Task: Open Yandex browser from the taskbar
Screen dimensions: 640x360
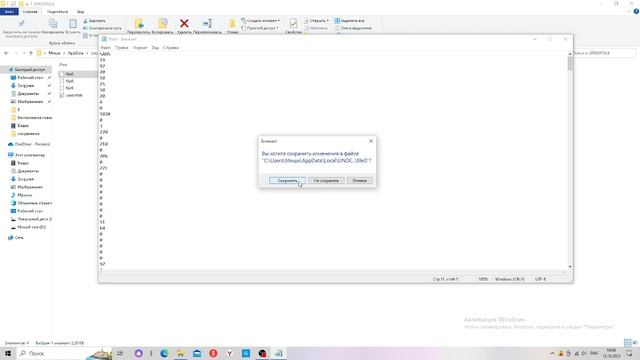Action: click(x=229, y=353)
